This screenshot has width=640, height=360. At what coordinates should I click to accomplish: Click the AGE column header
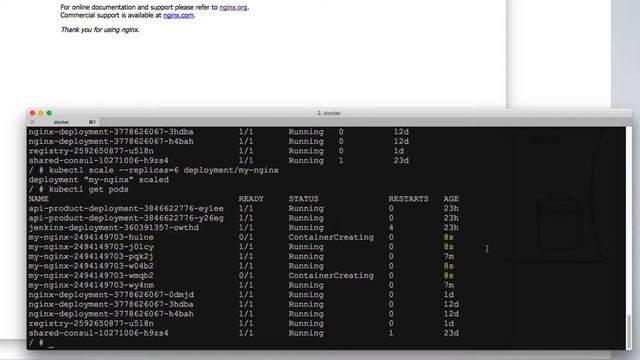pyautogui.click(x=451, y=199)
